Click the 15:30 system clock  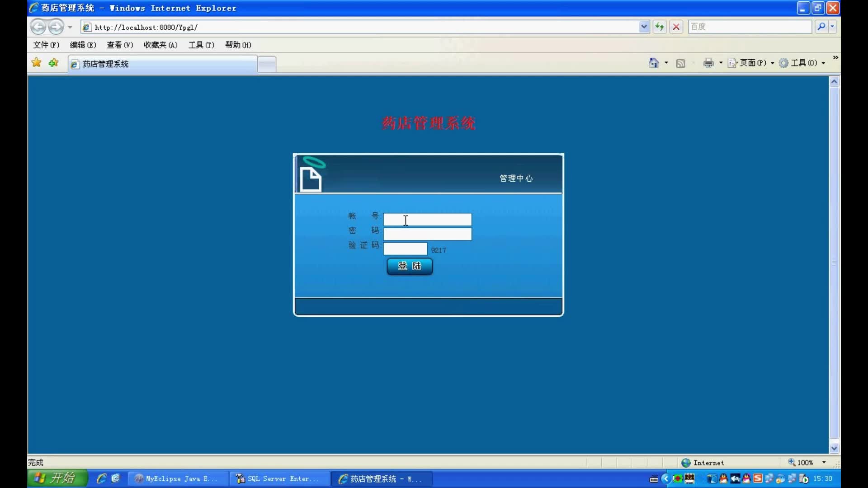point(823,479)
